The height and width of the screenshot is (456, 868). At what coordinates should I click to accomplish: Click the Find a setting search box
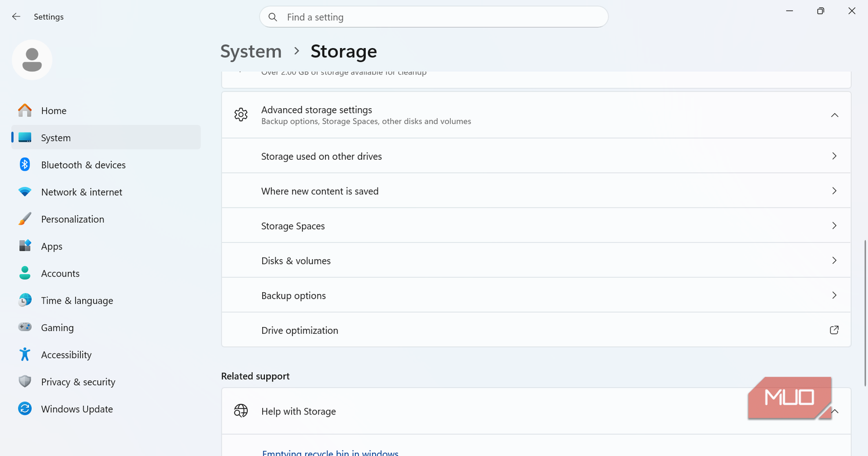(x=433, y=17)
